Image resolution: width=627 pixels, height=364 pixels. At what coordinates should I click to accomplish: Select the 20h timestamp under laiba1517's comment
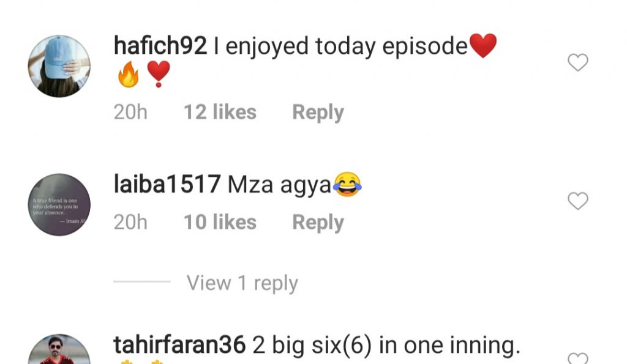coord(130,222)
